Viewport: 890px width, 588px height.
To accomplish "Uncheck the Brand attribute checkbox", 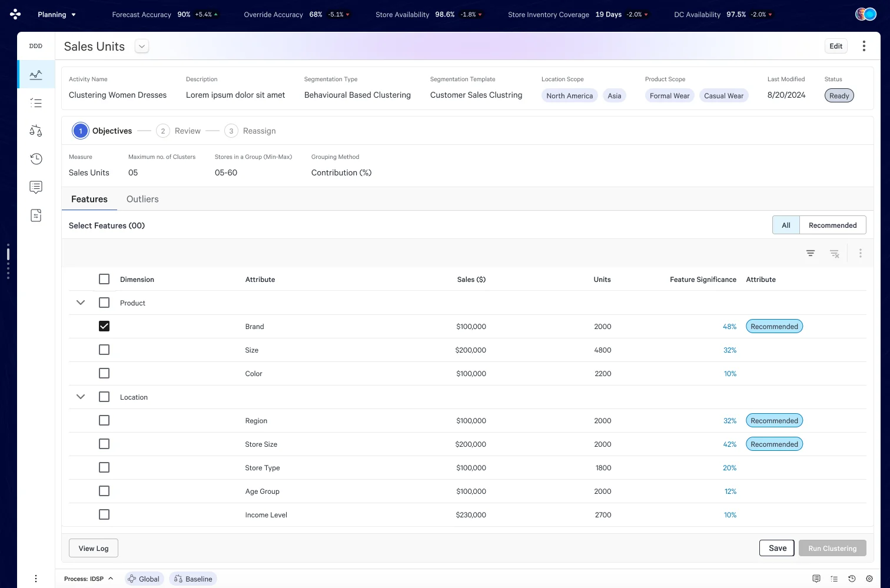I will tap(104, 326).
